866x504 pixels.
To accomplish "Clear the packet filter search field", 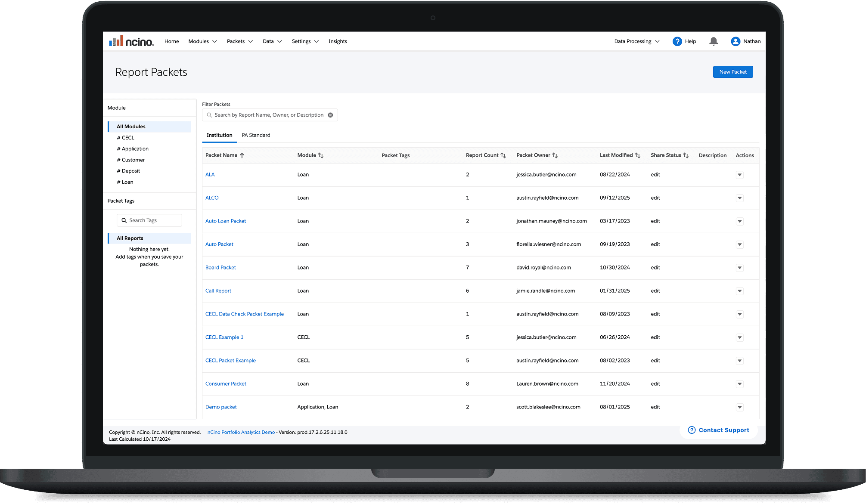I will tap(330, 115).
